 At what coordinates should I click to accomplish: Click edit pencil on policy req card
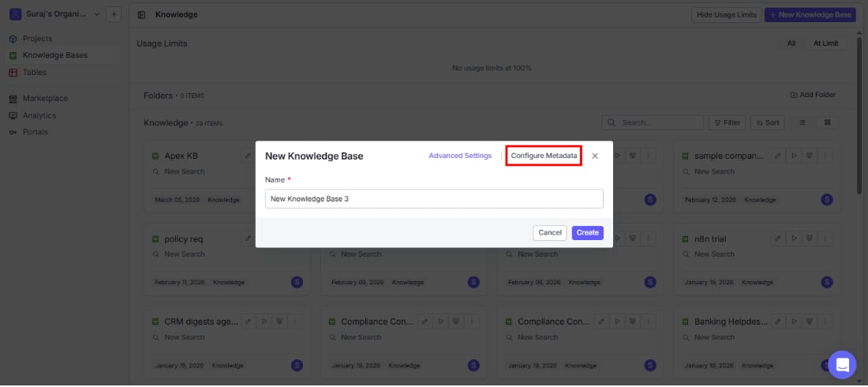point(248,239)
